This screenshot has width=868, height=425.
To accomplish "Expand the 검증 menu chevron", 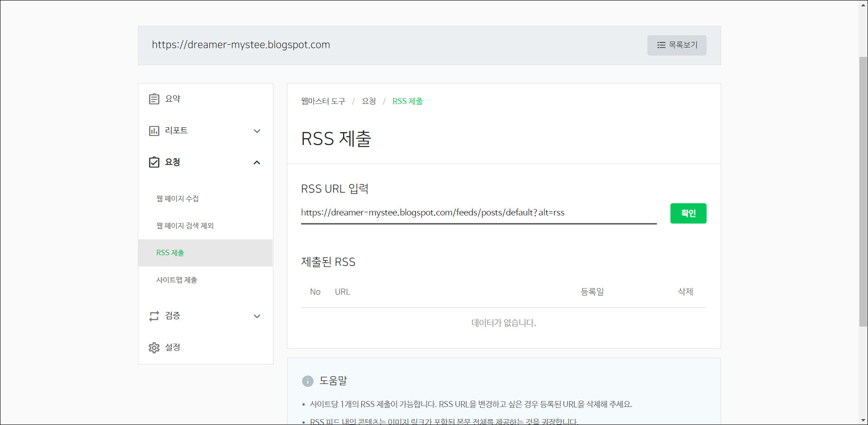I will [257, 316].
